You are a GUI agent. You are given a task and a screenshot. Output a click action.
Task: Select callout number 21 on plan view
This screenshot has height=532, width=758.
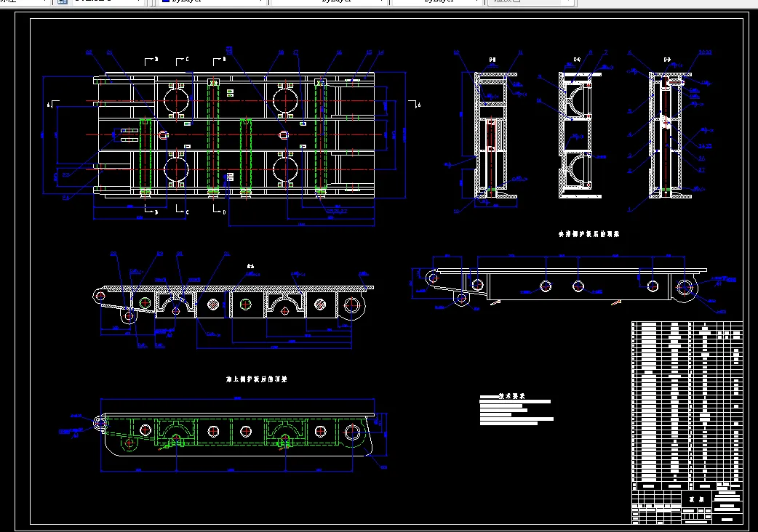(x=110, y=52)
